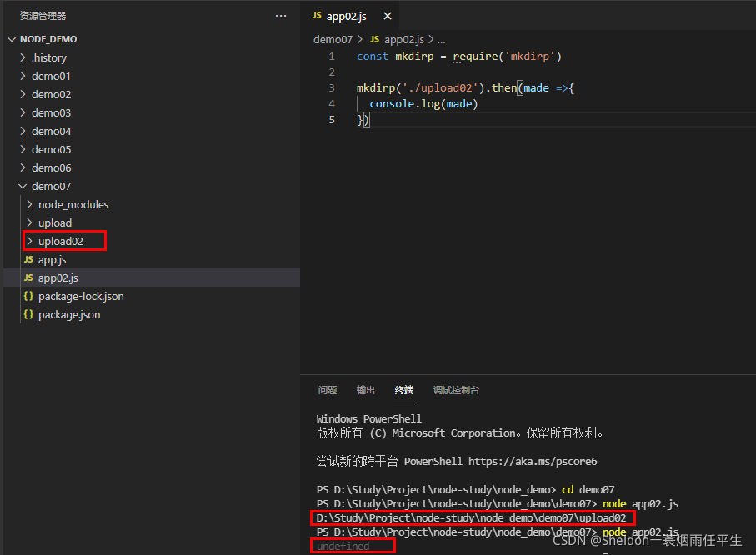Expand the demo01 folder
Viewport: 756px width, 555px height.
[23, 76]
